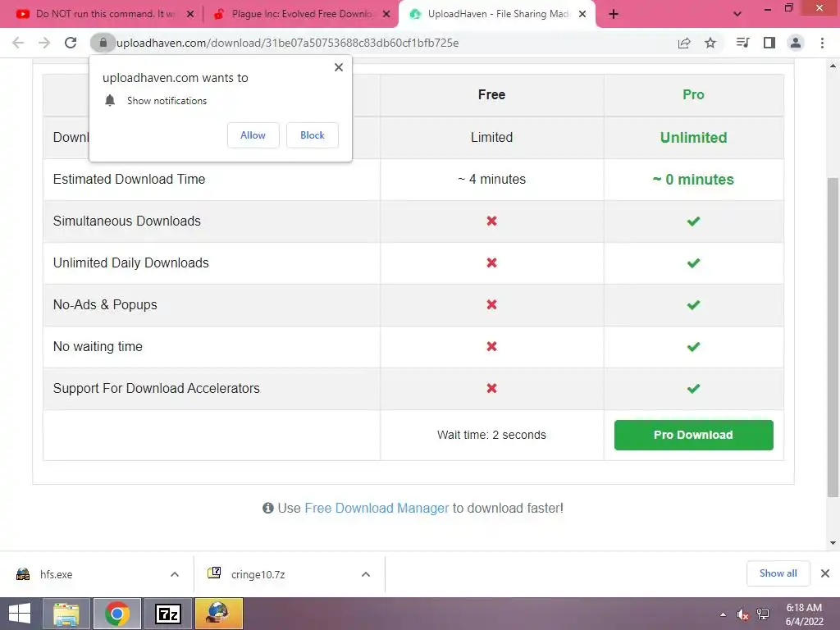This screenshot has height=630, width=840.
Task: Go back to the previous page
Action: click(x=18, y=43)
